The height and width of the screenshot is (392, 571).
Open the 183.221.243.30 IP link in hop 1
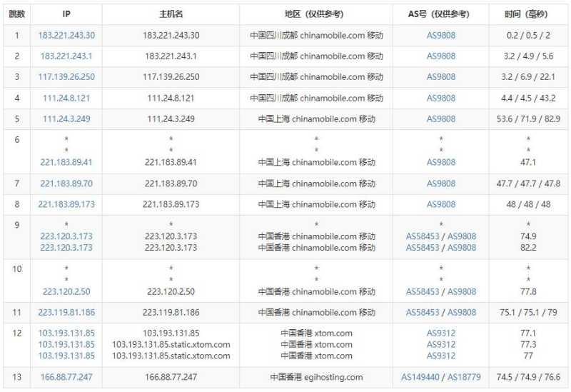click(66, 35)
